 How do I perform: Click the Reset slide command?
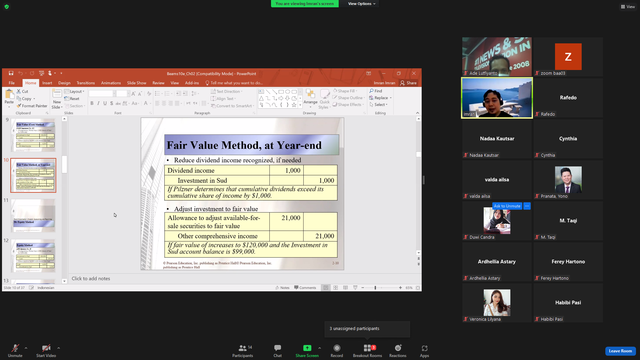tap(72, 98)
